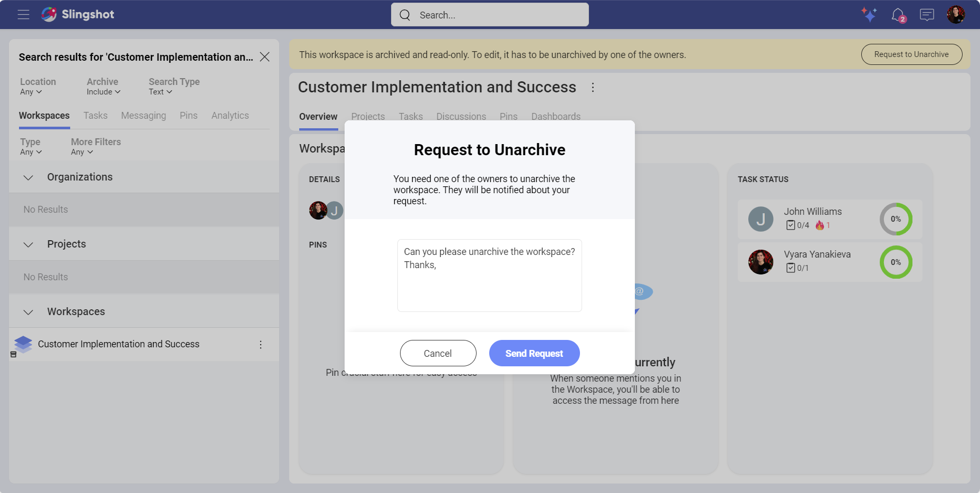Open the workspace Tasks tab
Screen dimensions: 980x493
(x=411, y=116)
